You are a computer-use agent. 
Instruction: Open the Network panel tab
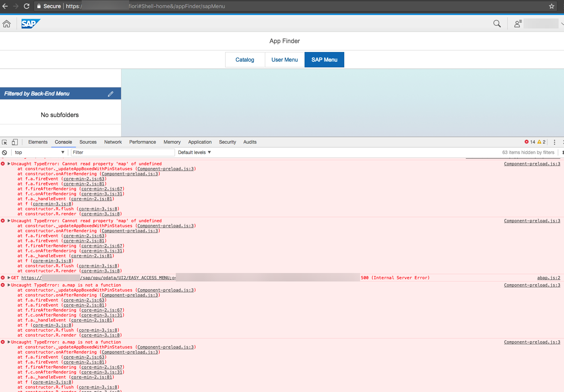click(113, 142)
